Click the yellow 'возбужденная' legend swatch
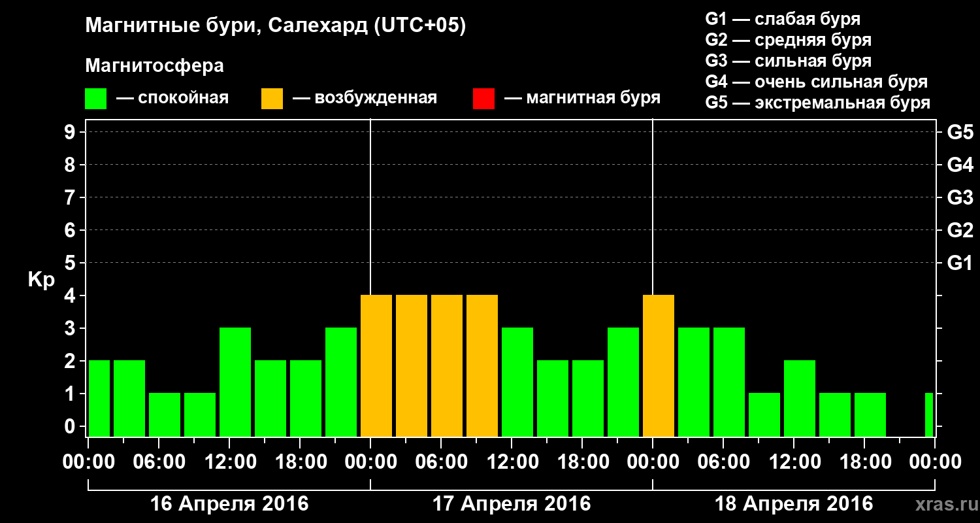 click(x=272, y=99)
